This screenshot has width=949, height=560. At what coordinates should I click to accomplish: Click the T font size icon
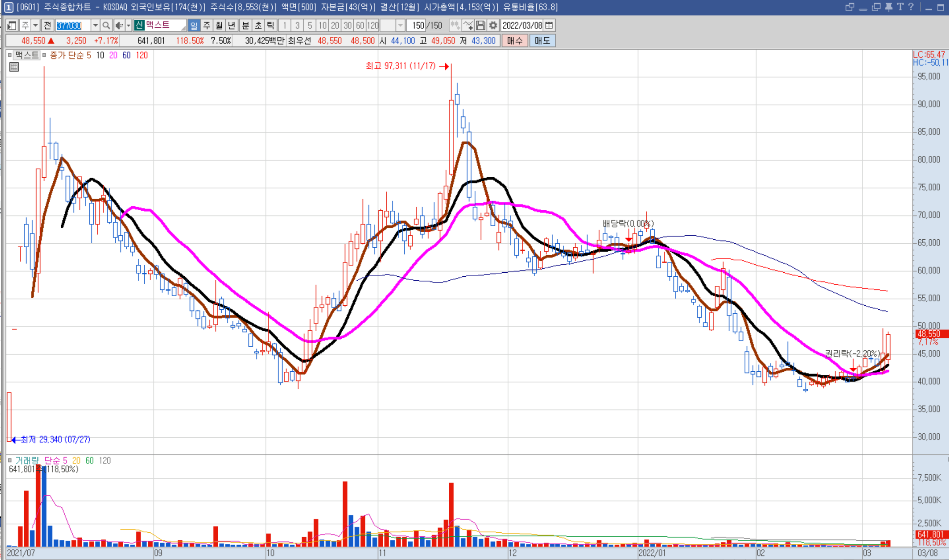point(900,7)
